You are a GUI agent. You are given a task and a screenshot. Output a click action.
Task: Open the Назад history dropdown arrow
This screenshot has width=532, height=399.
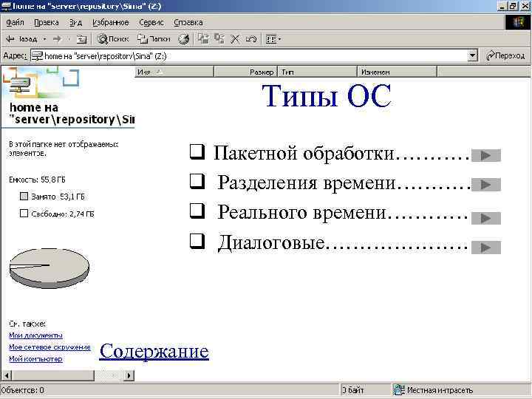[44, 39]
